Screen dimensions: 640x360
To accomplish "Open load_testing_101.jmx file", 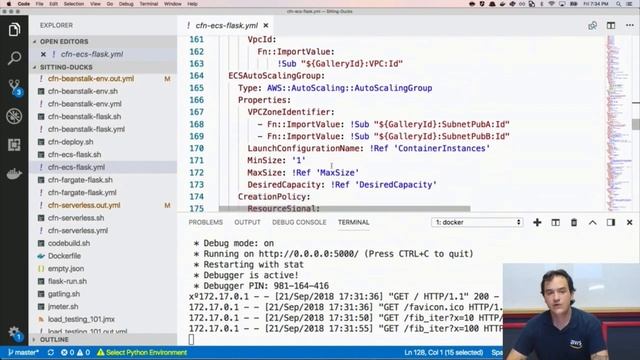I will point(81,319).
